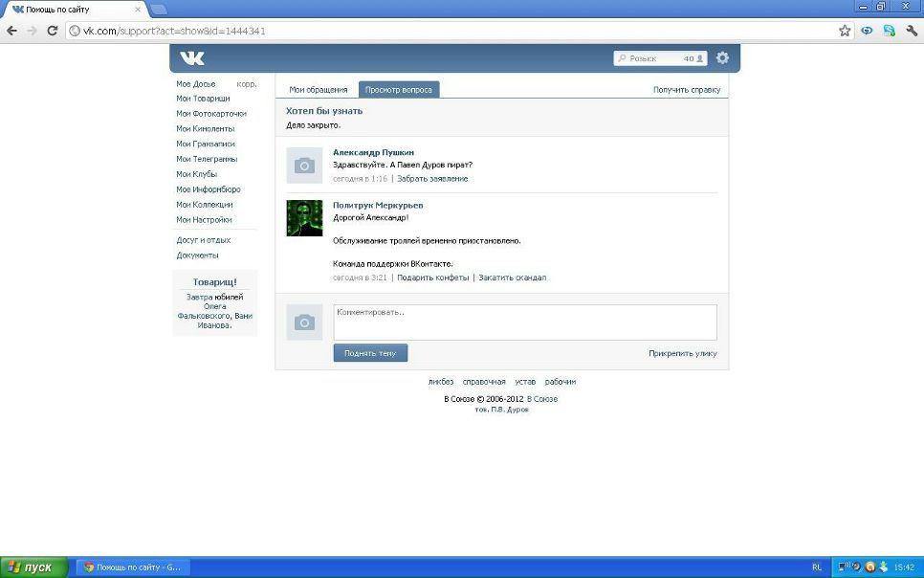Click the browser back arrow
The width and height of the screenshot is (924, 578).
pos(11,31)
